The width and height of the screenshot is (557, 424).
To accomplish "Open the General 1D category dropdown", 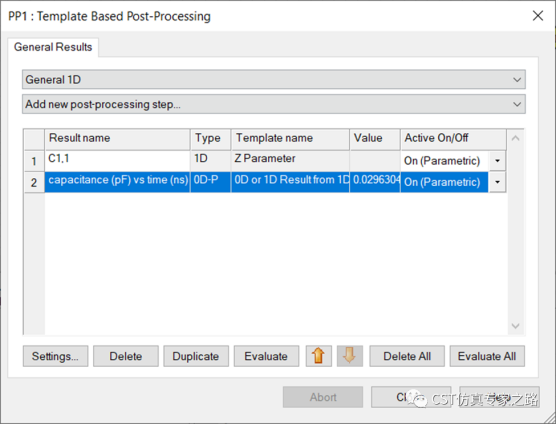I will (x=274, y=80).
